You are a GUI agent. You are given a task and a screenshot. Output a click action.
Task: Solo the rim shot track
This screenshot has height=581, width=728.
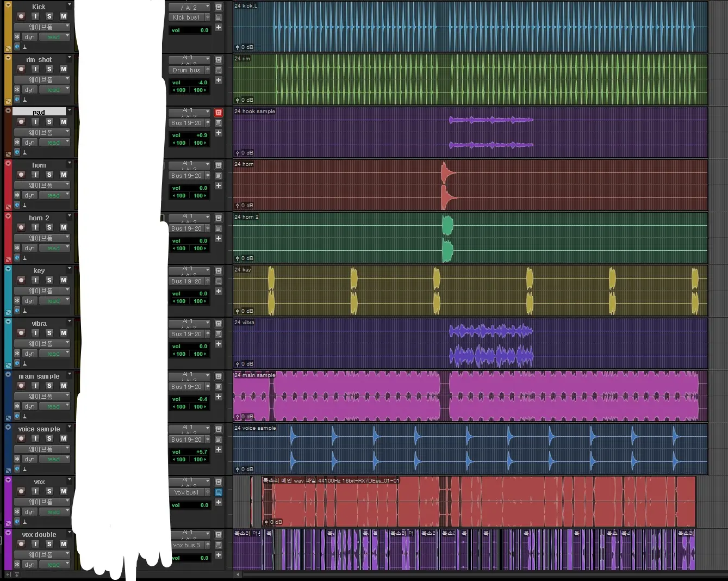(x=49, y=69)
